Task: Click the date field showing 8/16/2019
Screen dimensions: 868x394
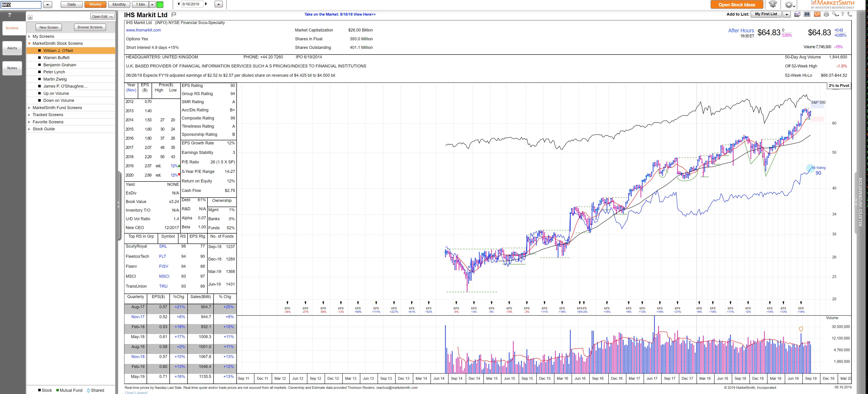Action: tap(193, 4)
